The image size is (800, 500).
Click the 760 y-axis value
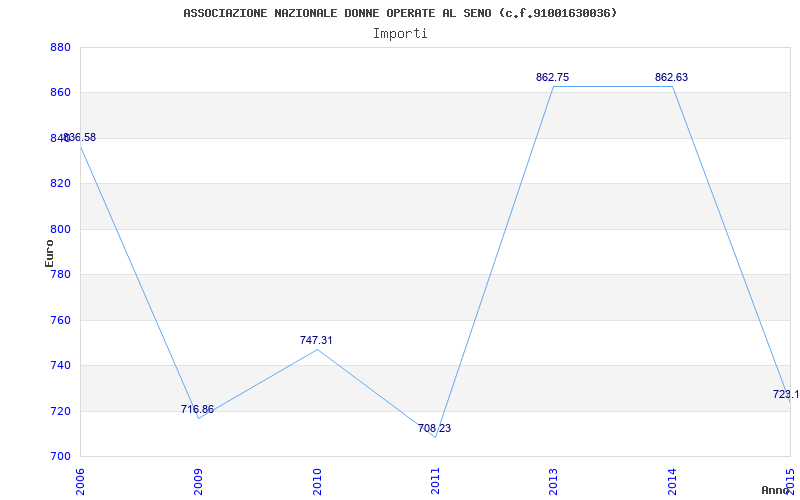pos(60,320)
